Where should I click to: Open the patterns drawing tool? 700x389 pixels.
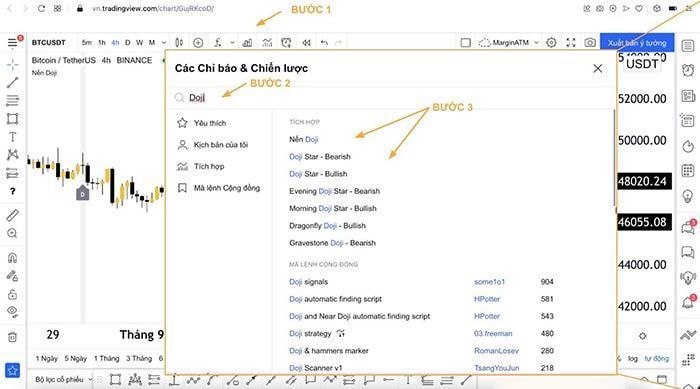pos(12,155)
